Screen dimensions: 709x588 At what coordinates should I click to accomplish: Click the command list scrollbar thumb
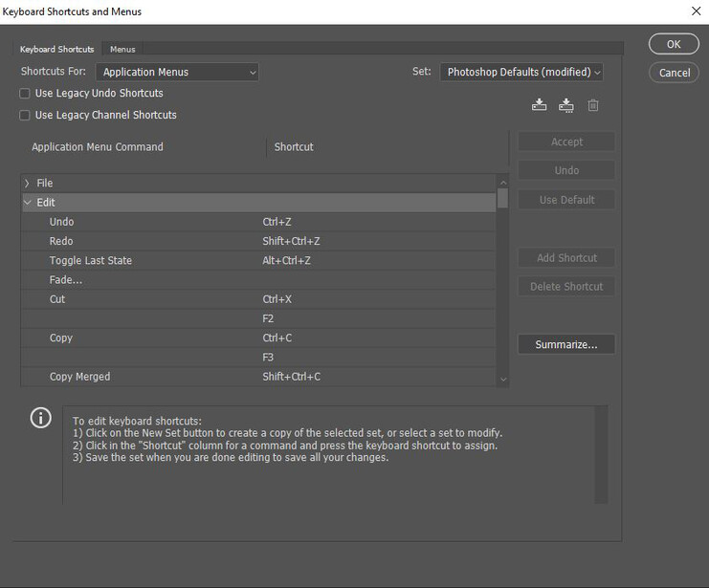[503, 199]
